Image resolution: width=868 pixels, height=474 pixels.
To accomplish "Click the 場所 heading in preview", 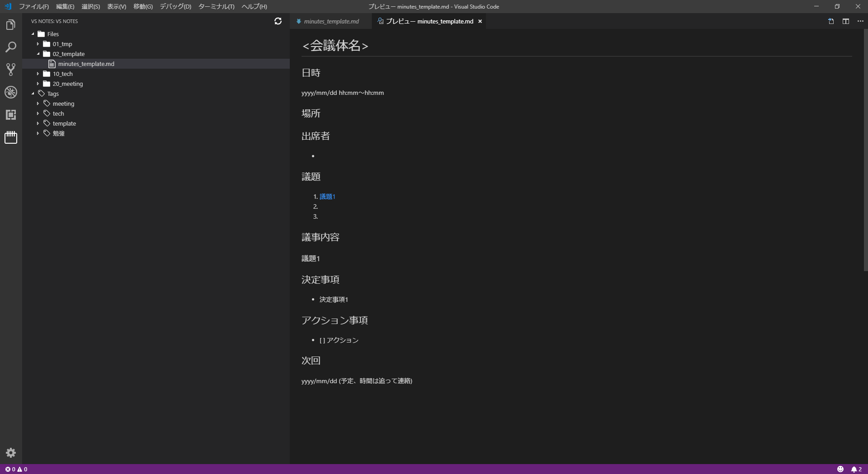I will pos(311,113).
